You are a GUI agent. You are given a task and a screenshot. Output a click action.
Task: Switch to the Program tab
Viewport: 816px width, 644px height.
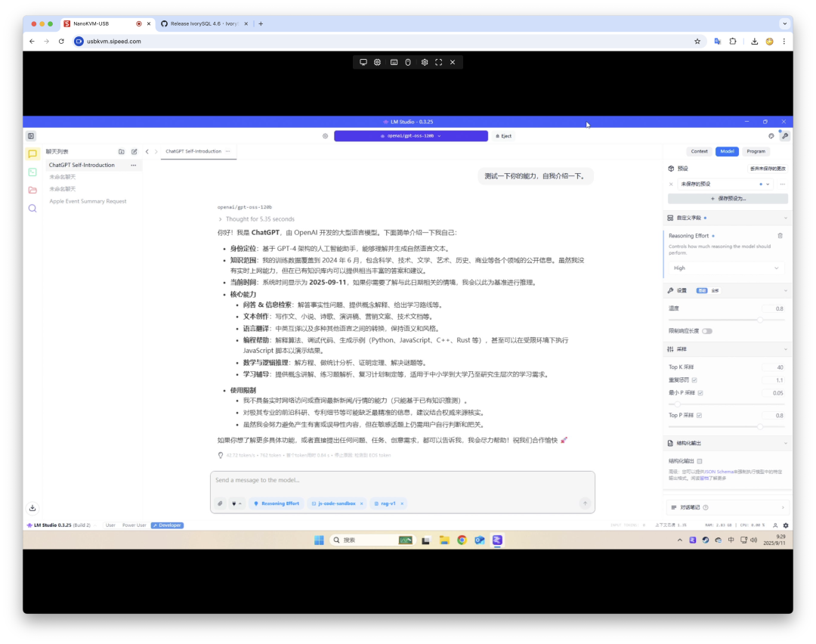pos(756,151)
